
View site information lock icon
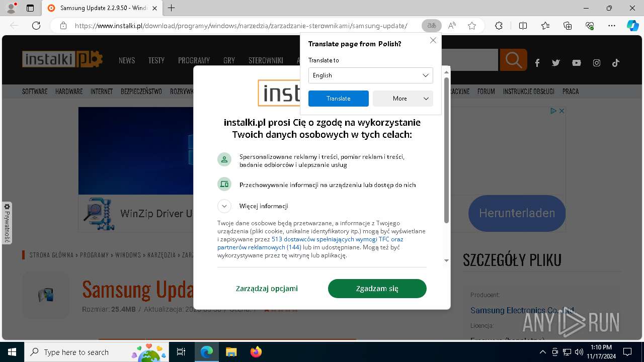pyautogui.click(x=63, y=26)
